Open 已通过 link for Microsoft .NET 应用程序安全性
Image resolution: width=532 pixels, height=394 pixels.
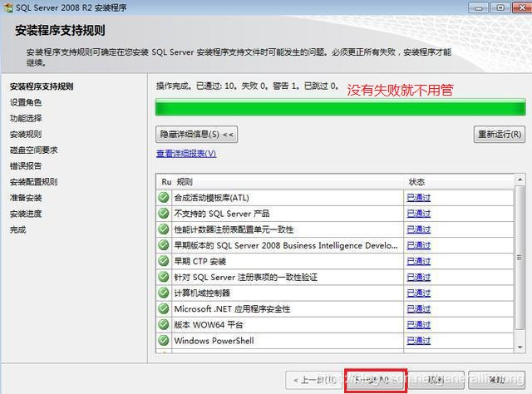419,309
